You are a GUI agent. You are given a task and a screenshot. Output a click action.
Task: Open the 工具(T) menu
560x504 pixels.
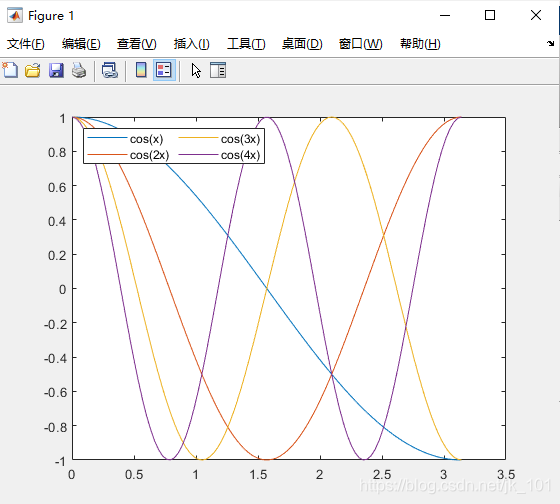click(x=246, y=44)
